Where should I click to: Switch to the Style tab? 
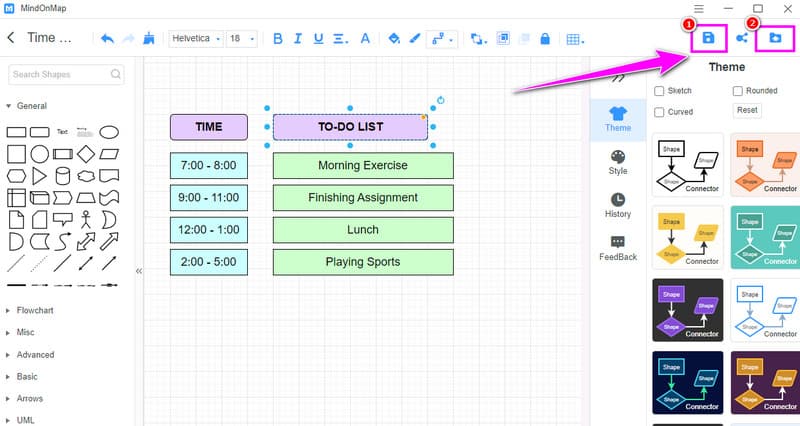617,162
